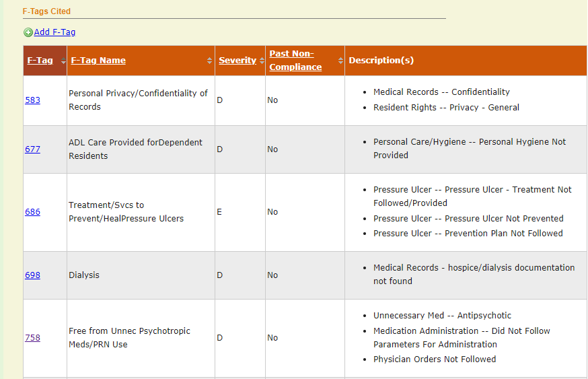
Task: Click sort arrows beside Past Non-Compliance header
Action: pos(340,61)
